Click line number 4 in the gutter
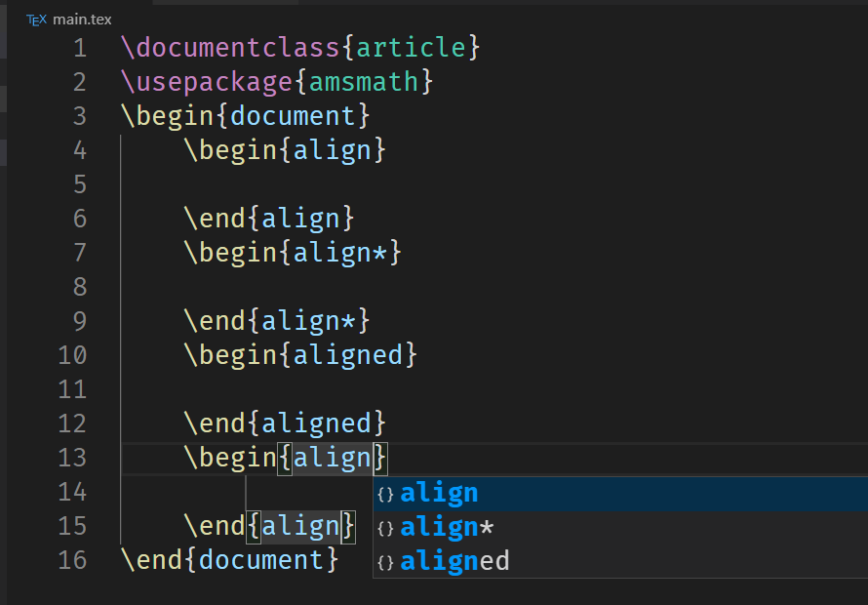 point(80,150)
